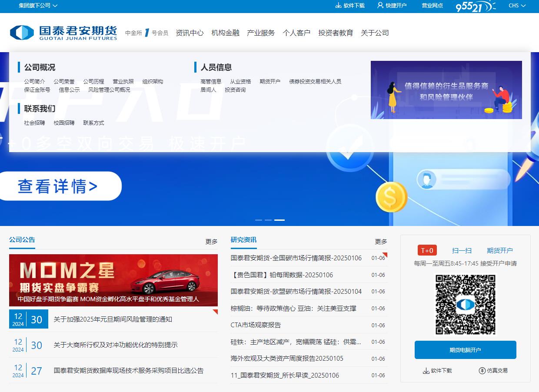Select the first carousel indicator dash

pos(259,220)
